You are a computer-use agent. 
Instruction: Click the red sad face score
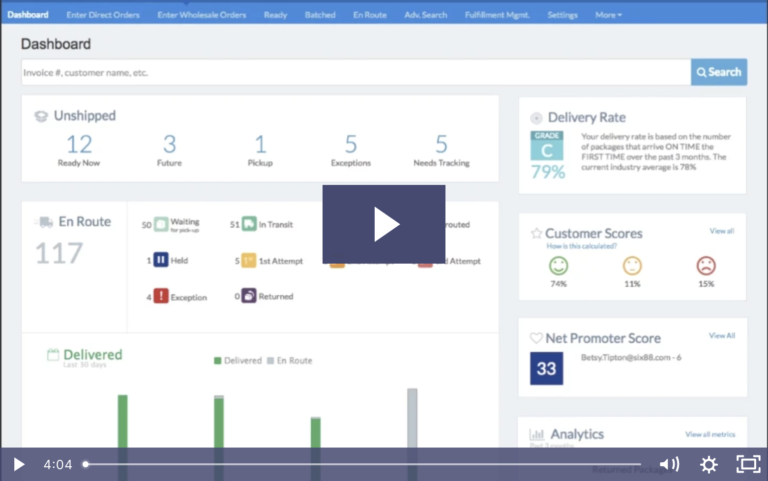[x=706, y=266]
